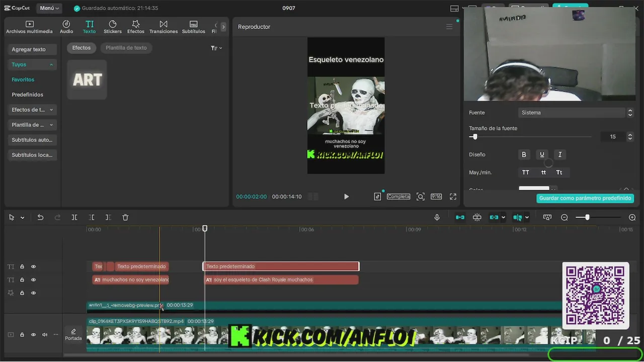Toggle underline text style
The width and height of the screenshot is (644, 362).
(x=542, y=154)
